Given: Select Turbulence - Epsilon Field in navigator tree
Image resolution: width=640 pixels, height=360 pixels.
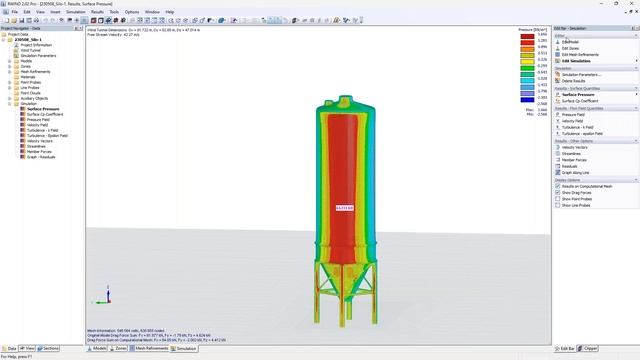Looking at the screenshot, I should (47, 136).
